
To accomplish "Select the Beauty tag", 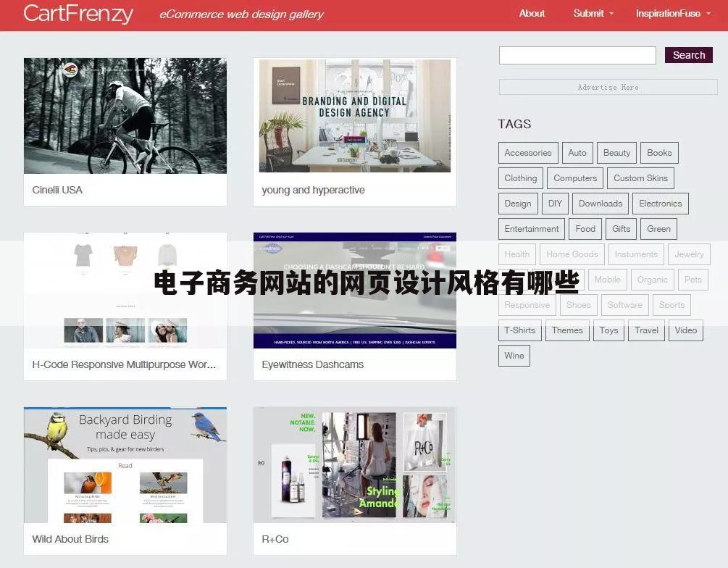I will [x=616, y=153].
